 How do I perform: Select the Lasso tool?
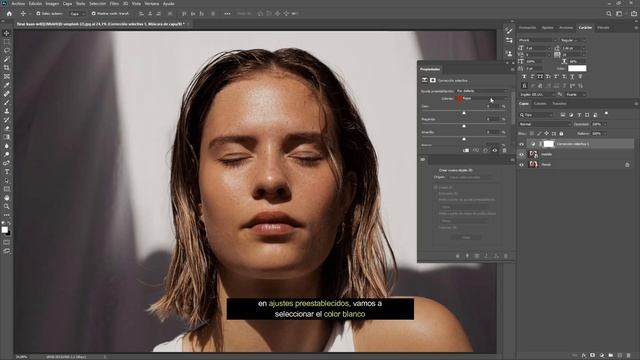(7, 51)
